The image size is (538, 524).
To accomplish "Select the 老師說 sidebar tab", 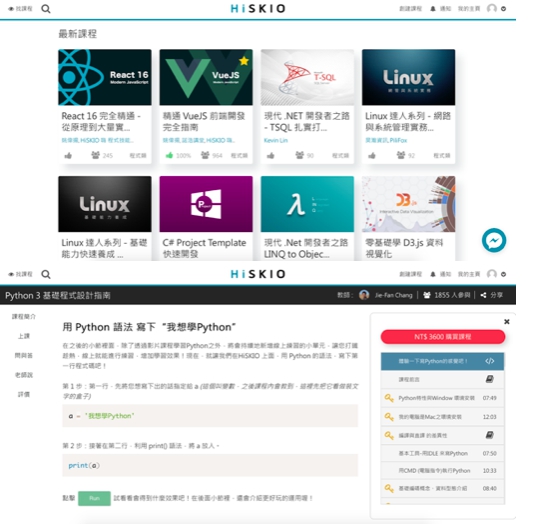I will tap(24, 375).
